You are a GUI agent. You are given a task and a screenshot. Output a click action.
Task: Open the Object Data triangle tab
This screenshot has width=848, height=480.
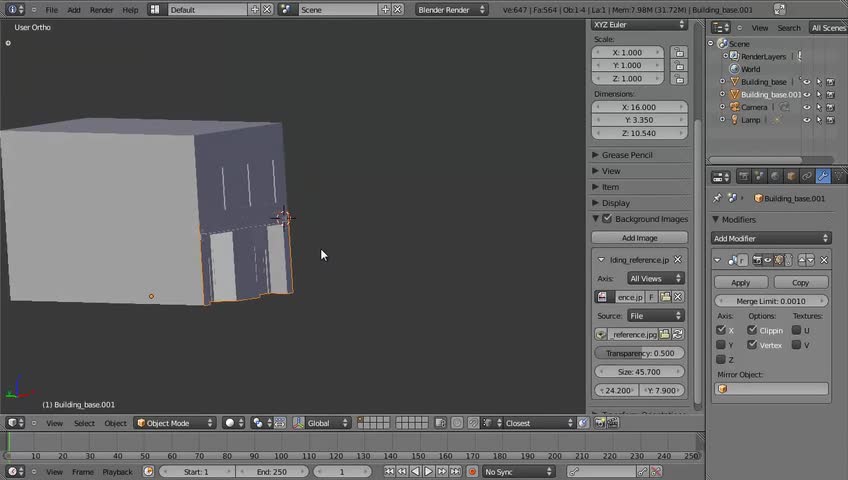tap(838, 176)
